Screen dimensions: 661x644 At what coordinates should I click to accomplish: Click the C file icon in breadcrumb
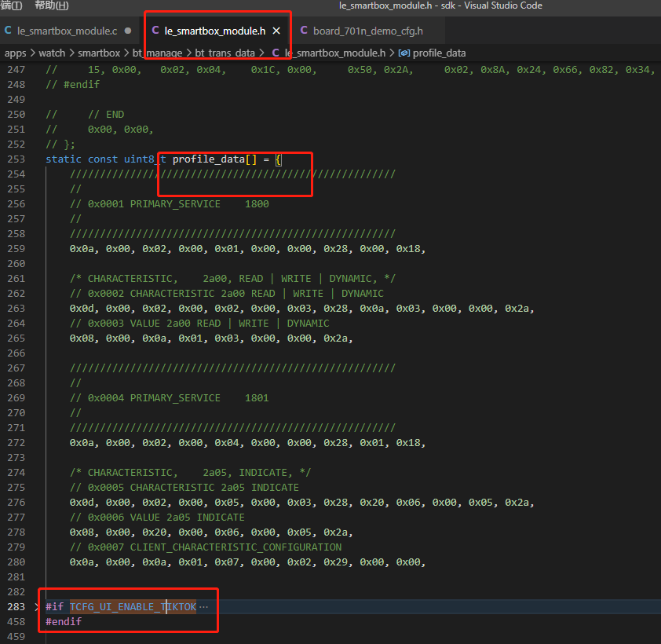click(x=276, y=53)
